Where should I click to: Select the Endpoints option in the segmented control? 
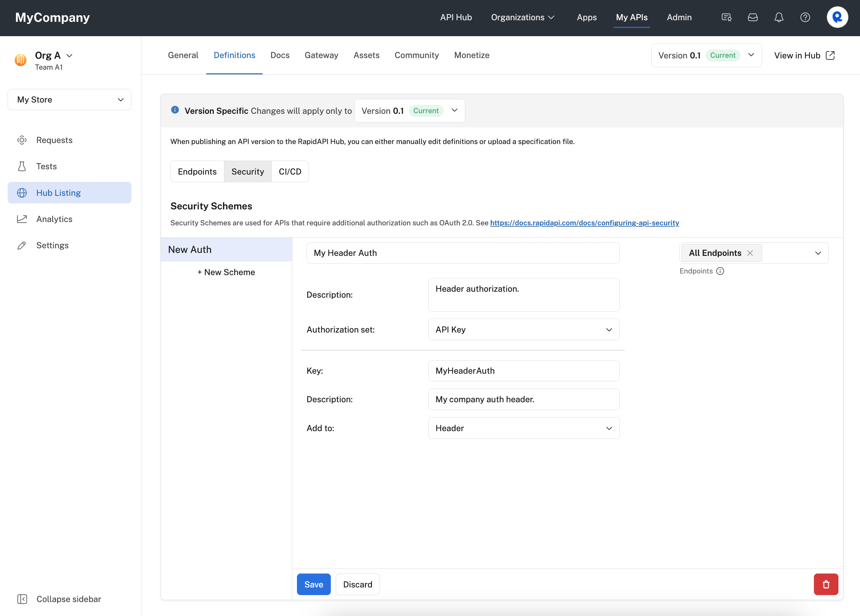tap(197, 172)
